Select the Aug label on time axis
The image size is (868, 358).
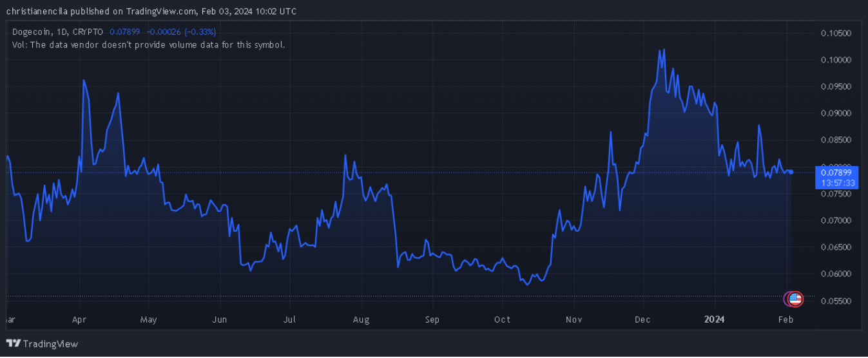[x=361, y=319]
